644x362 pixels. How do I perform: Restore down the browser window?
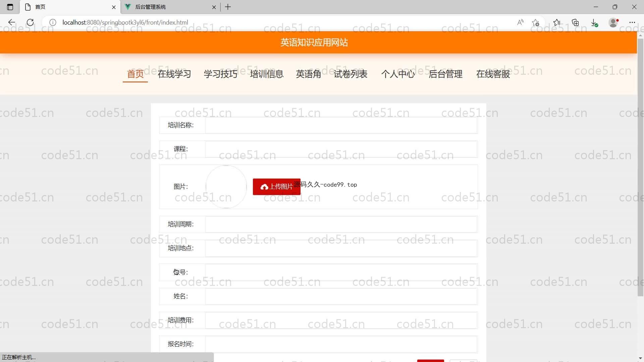click(x=615, y=7)
